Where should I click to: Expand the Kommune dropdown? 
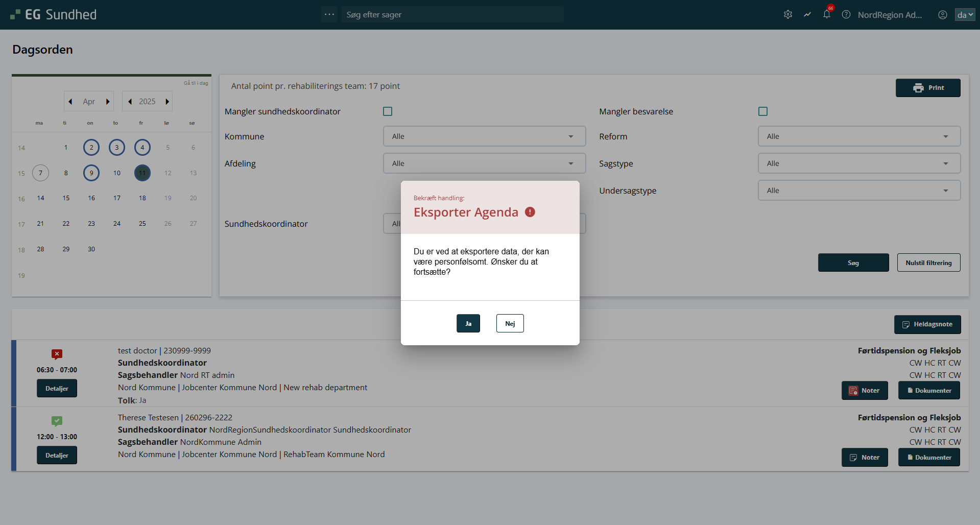pyautogui.click(x=484, y=136)
